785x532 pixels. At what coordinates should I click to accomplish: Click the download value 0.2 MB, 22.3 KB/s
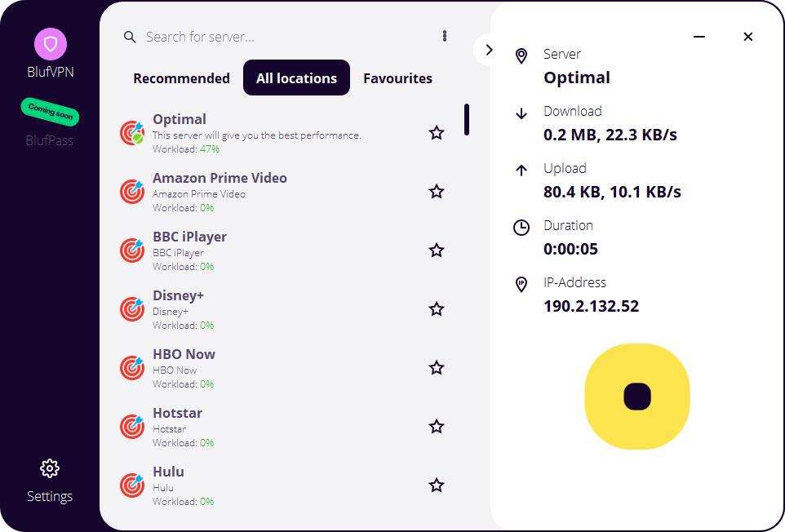(x=610, y=135)
